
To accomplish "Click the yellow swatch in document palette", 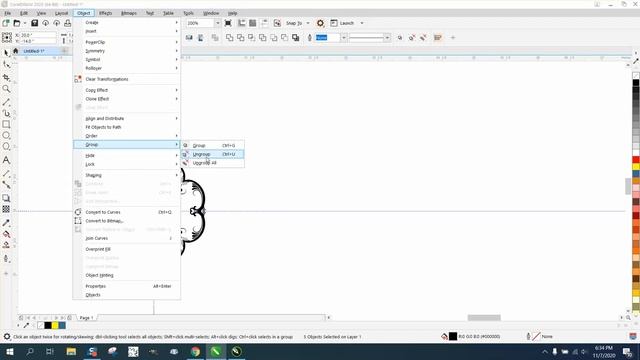I will tap(55, 325).
